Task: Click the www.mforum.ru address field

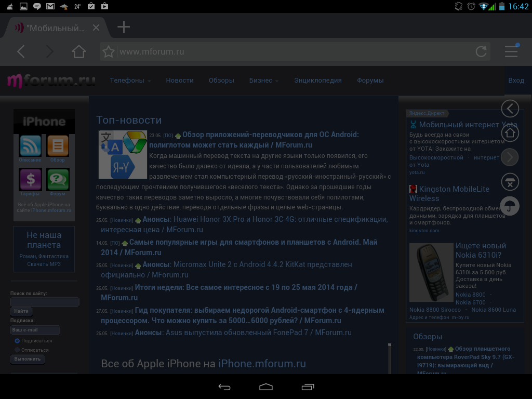Action: click(x=295, y=51)
